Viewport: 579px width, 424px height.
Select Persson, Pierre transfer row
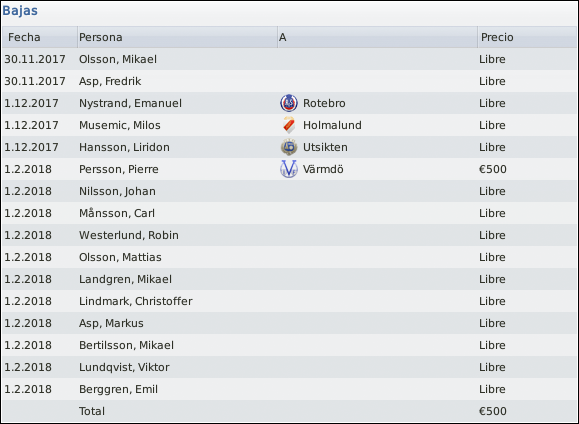click(290, 169)
